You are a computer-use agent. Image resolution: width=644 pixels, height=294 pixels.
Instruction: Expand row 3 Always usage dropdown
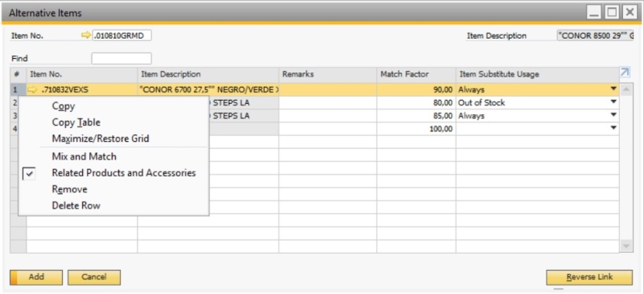pyautogui.click(x=613, y=115)
